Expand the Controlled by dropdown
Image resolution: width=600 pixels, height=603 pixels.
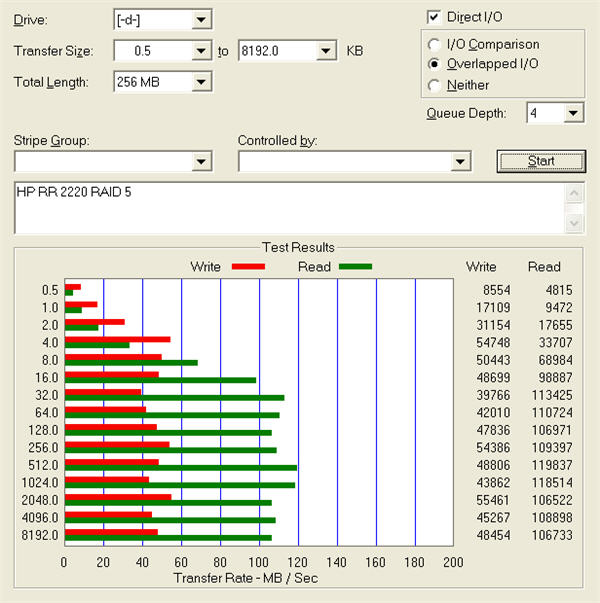click(x=460, y=162)
